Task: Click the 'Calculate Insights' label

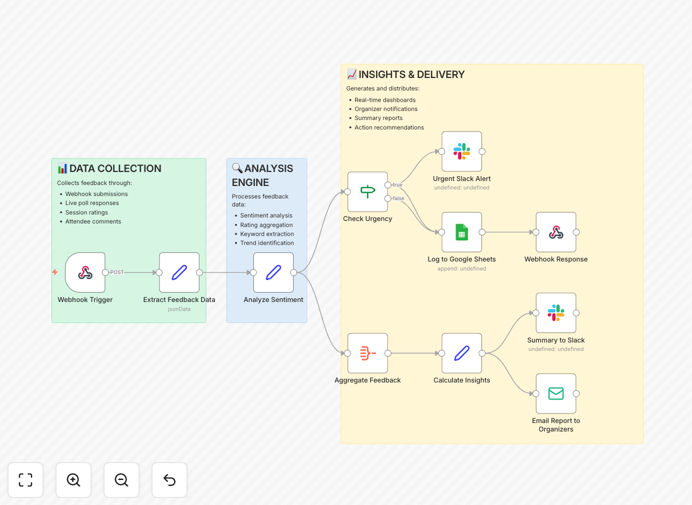Action: tap(462, 381)
